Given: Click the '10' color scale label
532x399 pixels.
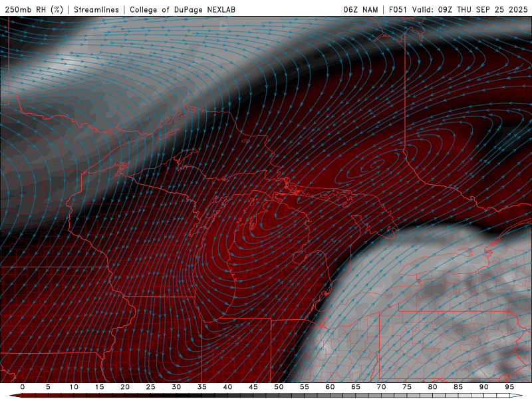Looking at the screenshot, I should point(74,387).
